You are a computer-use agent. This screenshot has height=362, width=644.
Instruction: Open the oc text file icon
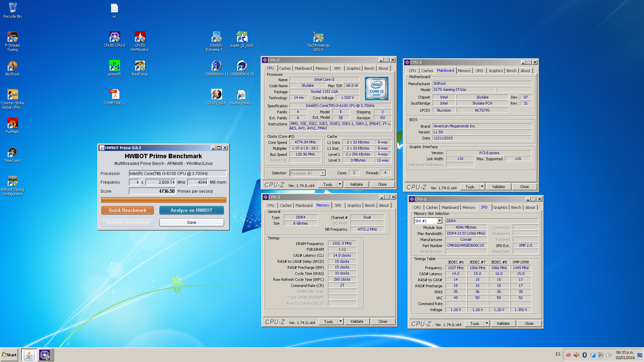pos(114,10)
